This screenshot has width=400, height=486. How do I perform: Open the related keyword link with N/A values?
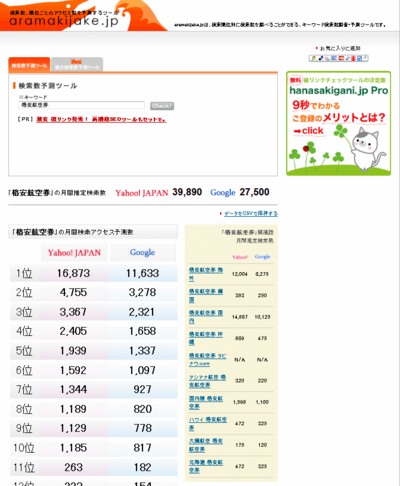(x=207, y=360)
